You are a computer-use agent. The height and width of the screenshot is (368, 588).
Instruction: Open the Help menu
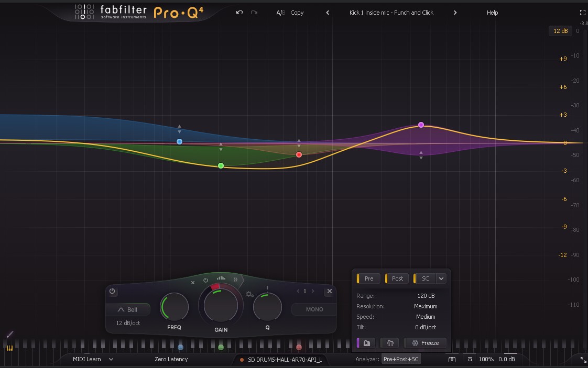[492, 13]
